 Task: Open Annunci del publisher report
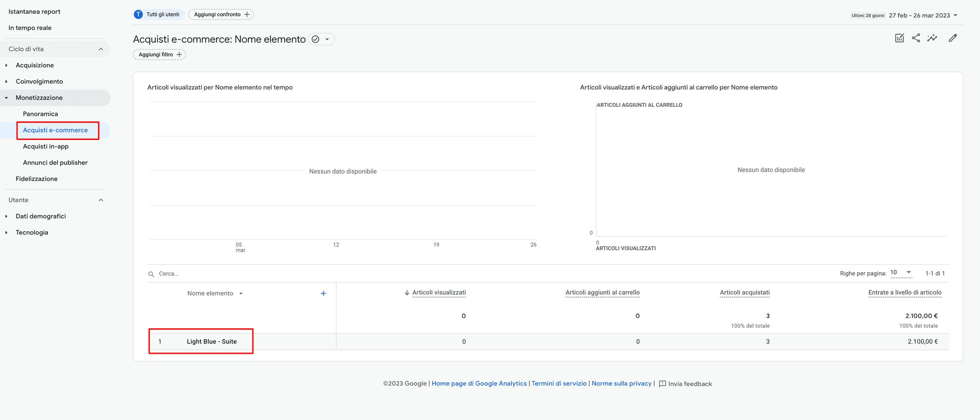(55, 163)
